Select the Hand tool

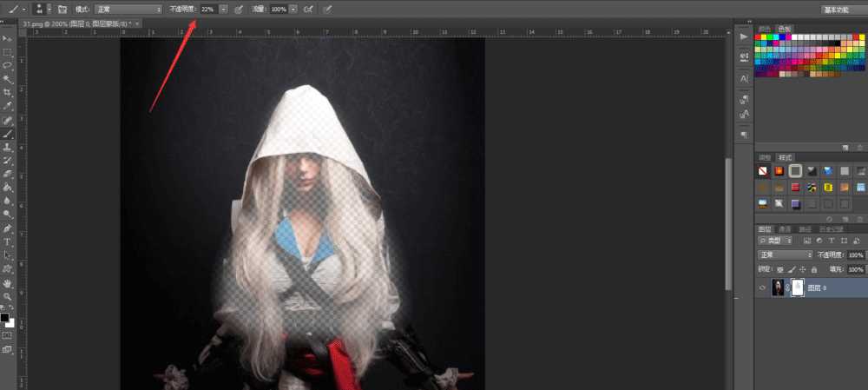click(x=8, y=283)
